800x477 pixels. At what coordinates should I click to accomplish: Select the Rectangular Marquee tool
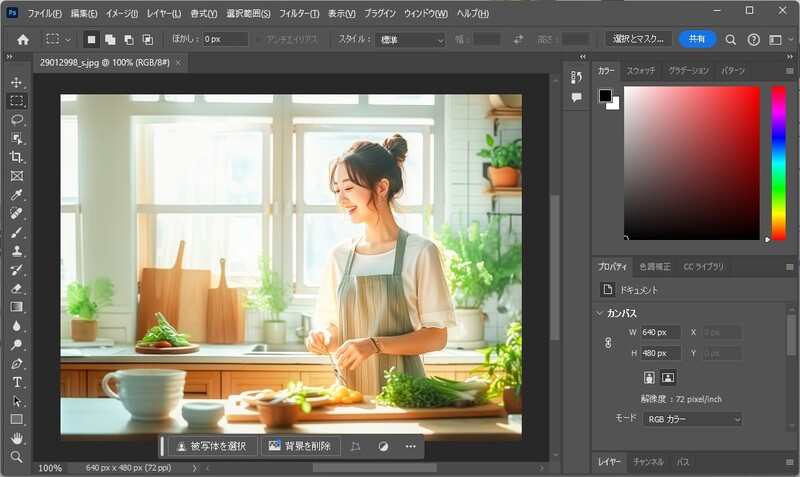click(16, 101)
